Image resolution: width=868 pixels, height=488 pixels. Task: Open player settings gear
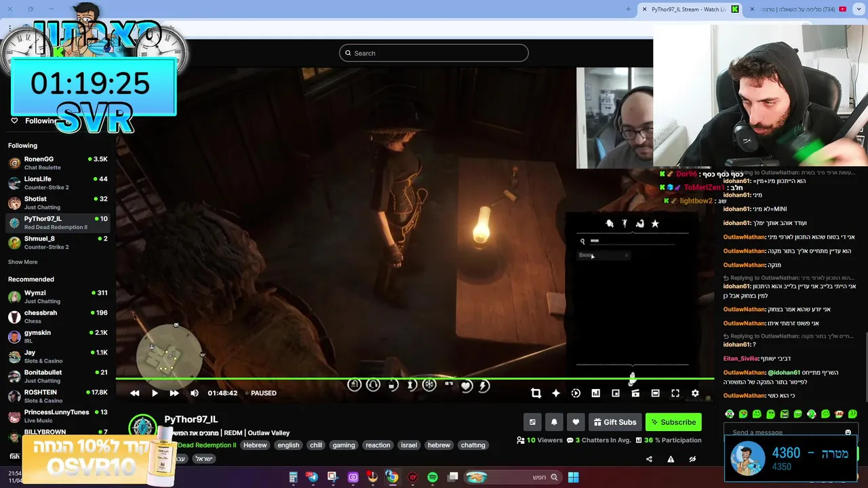point(695,393)
